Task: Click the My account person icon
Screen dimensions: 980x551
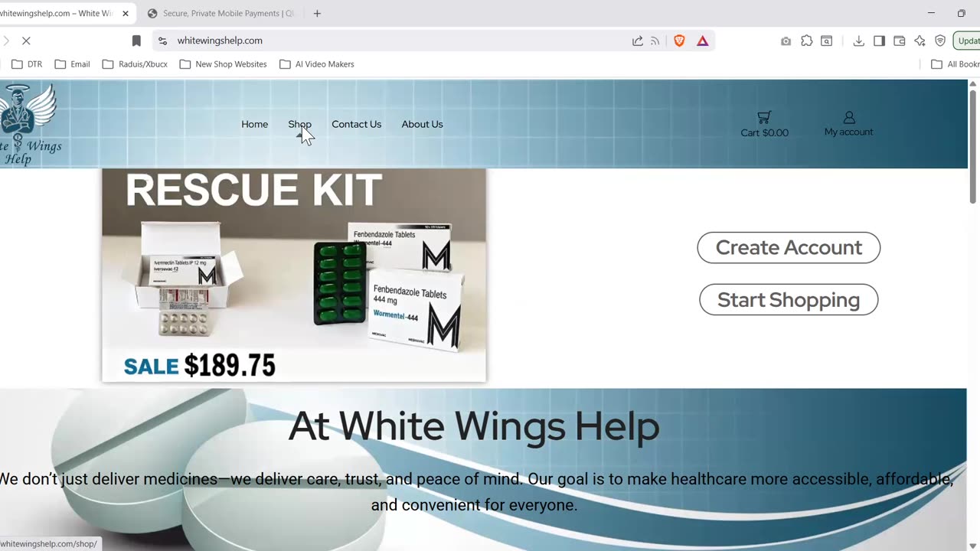Action: tap(849, 117)
